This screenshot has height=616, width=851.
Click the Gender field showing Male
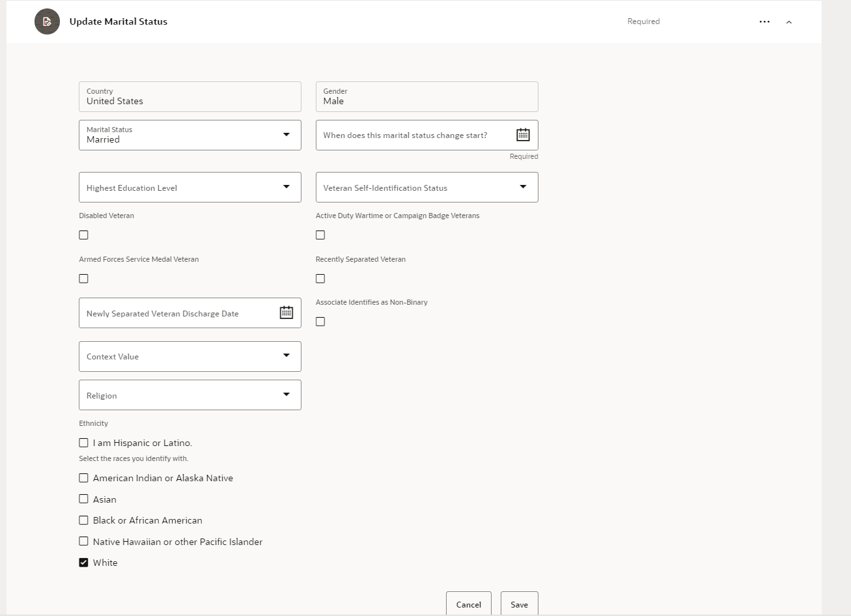(427, 96)
